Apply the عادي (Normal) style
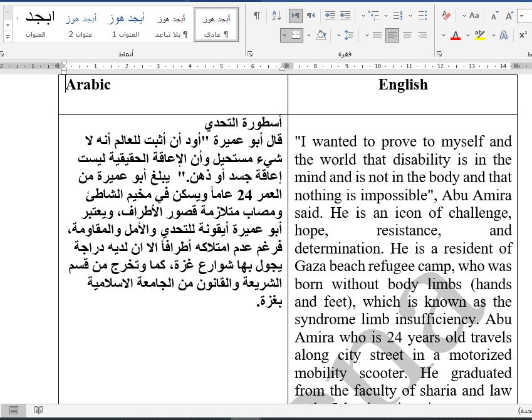532x420 pixels. [x=216, y=25]
